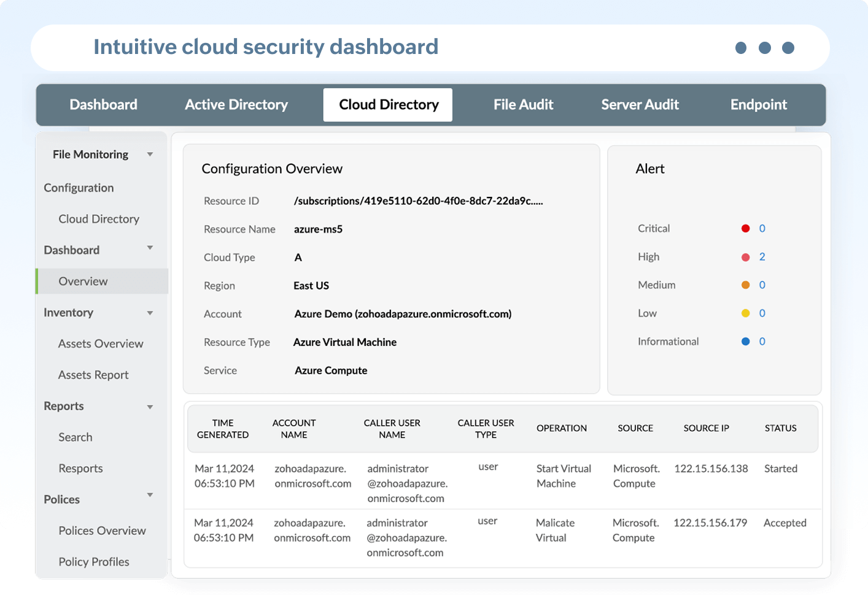Click the caller user name in the Accepted row
Image resolution: width=868 pixels, height=595 pixels.
406,537
